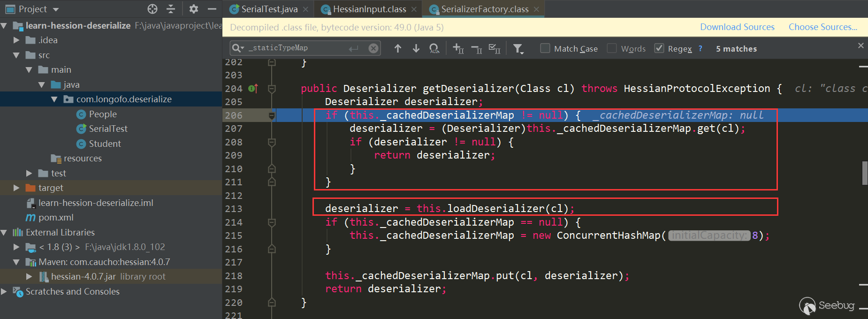Go to next search occurrence arrow
This screenshot has width=868, height=319.
coord(416,48)
